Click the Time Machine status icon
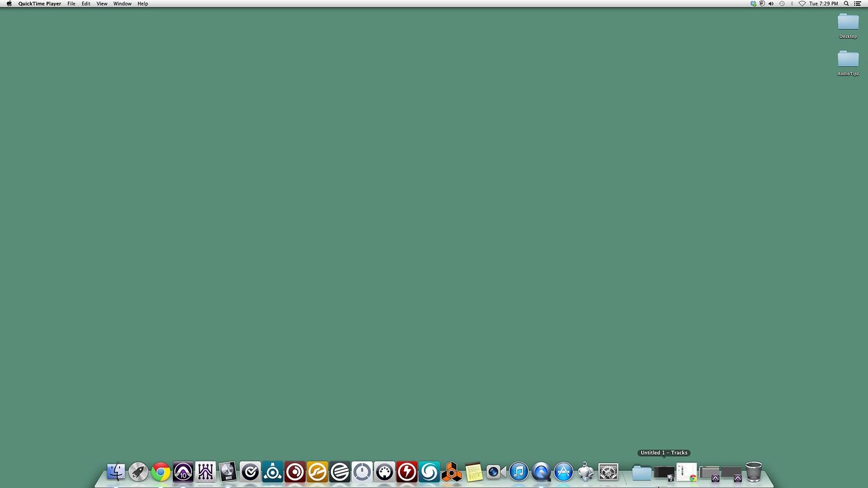Screen dimensions: 868x488 pos(782,3)
